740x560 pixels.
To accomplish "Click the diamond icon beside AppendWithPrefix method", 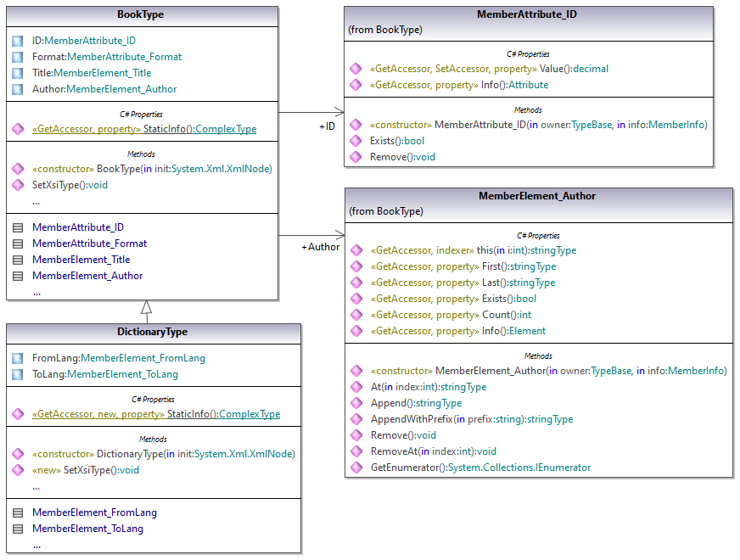I will point(356,419).
